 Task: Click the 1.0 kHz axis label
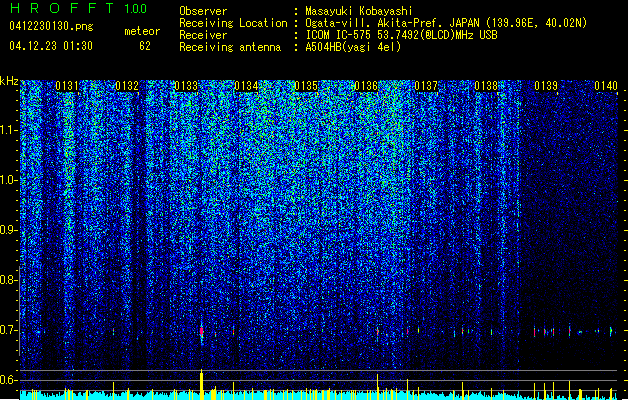(9, 180)
